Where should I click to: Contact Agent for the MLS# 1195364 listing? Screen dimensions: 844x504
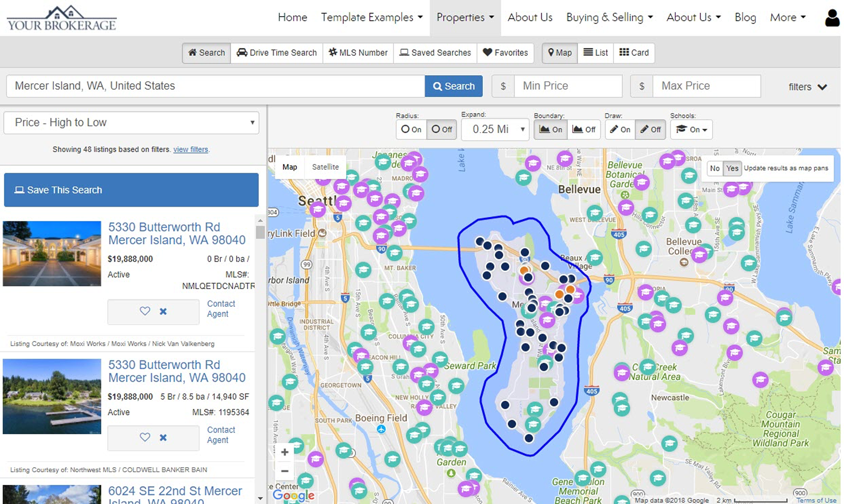(221, 435)
